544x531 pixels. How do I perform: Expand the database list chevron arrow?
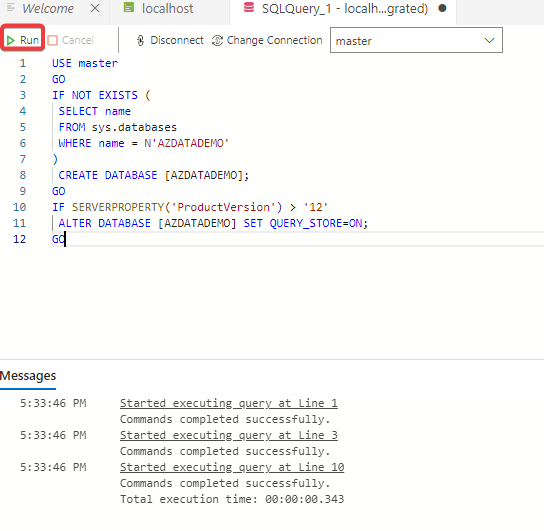[489, 41]
